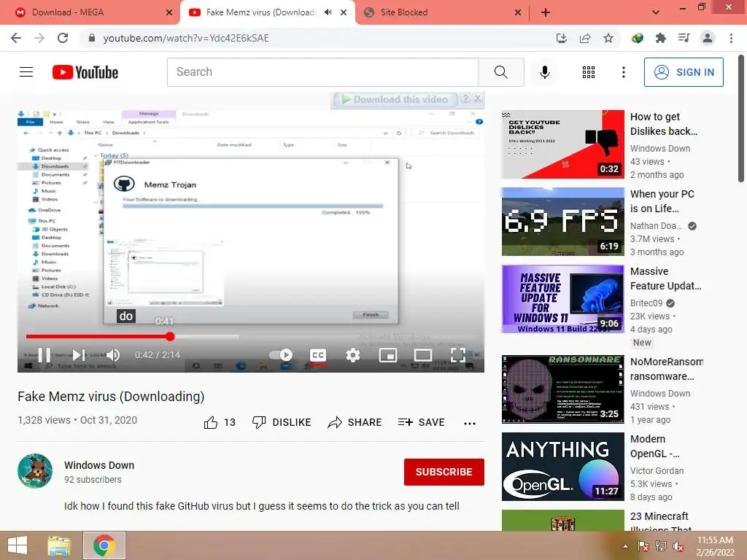Share the video
Screen dimensions: 747x560
(x=355, y=422)
